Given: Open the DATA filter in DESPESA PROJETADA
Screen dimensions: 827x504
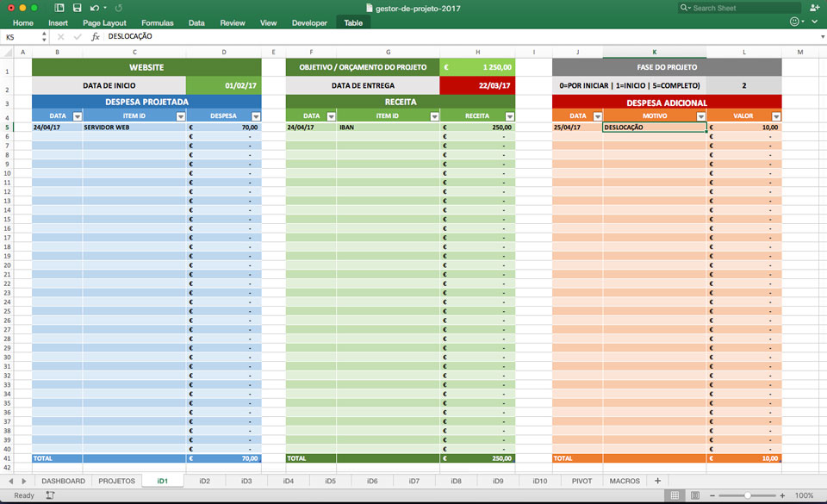Looking at the screenshot, I should tap(78, 116).
